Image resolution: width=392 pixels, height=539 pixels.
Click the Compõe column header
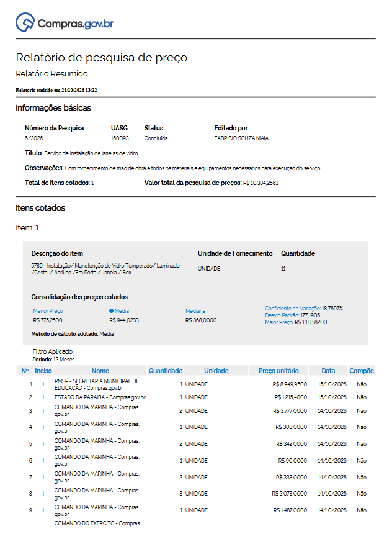coord(362,371)
